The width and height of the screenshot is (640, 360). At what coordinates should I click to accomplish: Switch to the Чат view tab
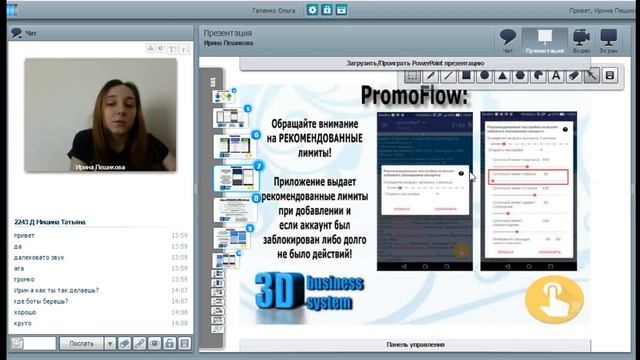click(x=508, y=41)
